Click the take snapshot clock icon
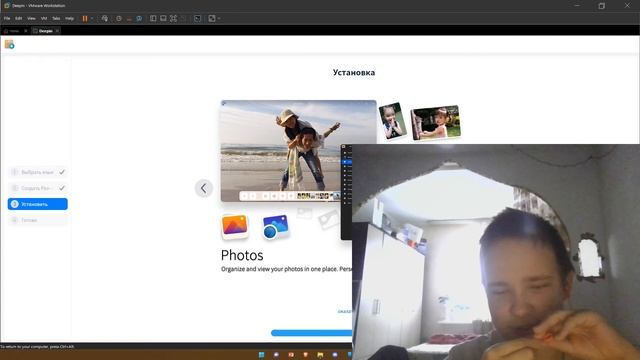The height and width of the screenshot is (360, 640). click(x=119, y=18)
